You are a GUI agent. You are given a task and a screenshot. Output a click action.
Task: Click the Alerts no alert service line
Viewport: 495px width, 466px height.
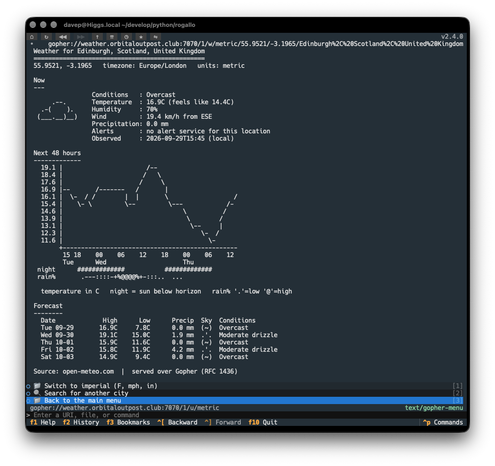181,131
